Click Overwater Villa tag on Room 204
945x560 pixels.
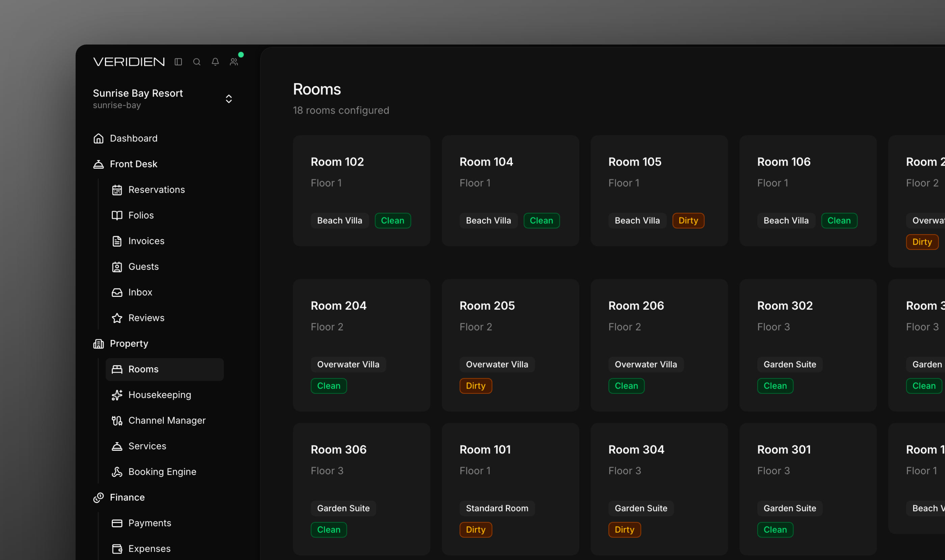(x=348, y=365)
